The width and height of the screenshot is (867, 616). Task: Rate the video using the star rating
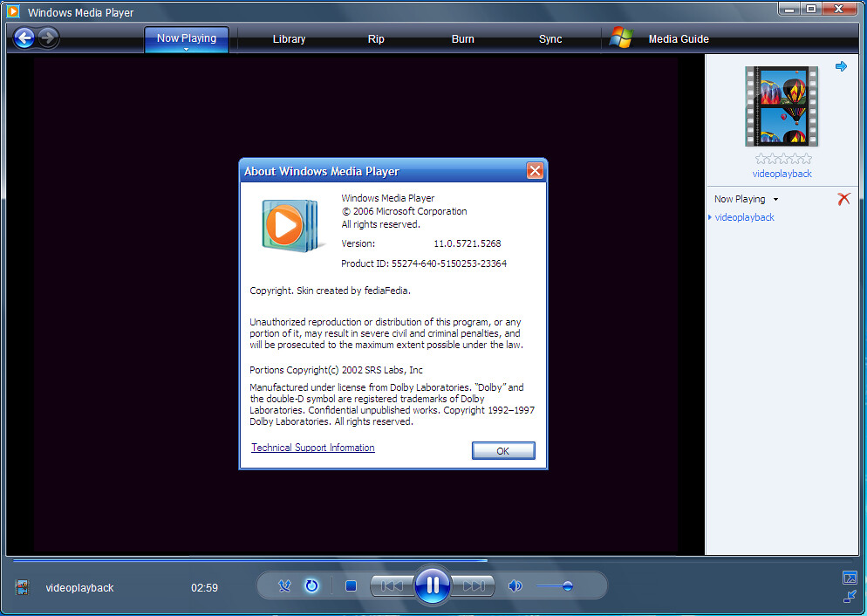pyautogui.click(x=783, y=160)
